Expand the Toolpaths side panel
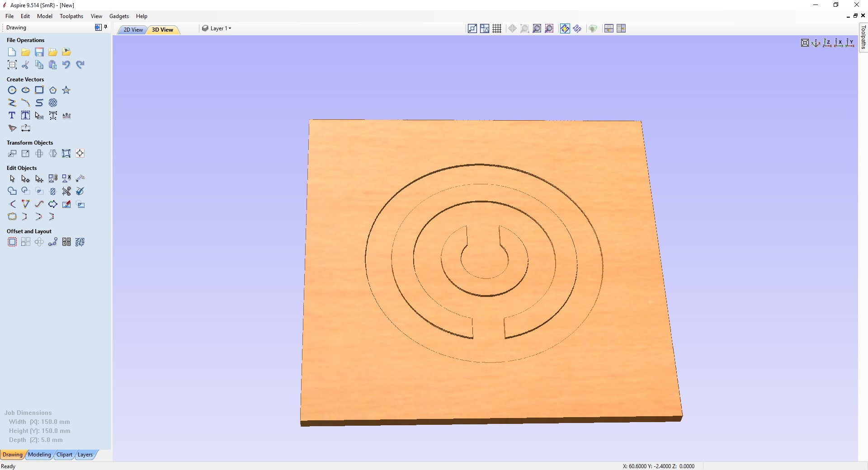The height and width of the screenshot is (470, 868). pyautogui.click(x=863, y=37)
